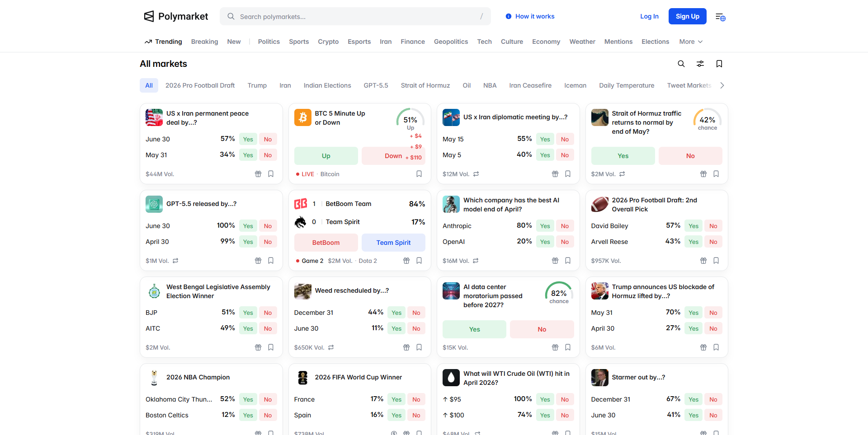Open the language settings menu icon
The image size is (868, 435).
point(720,17)
